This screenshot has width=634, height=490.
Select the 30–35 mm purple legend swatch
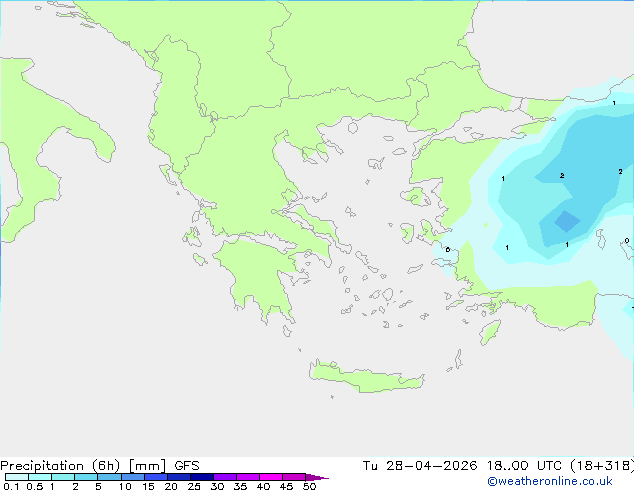(225, 477)
